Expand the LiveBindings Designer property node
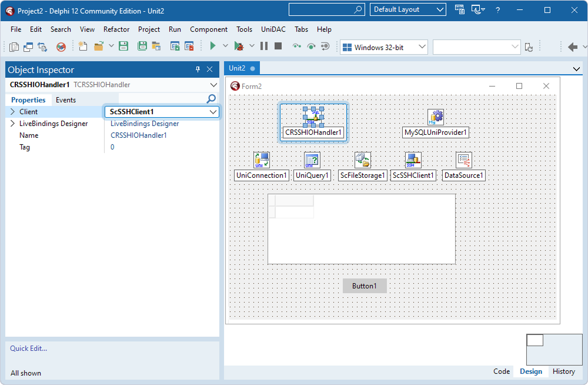This screenshot has width=588, height=385. pos(13,124)
